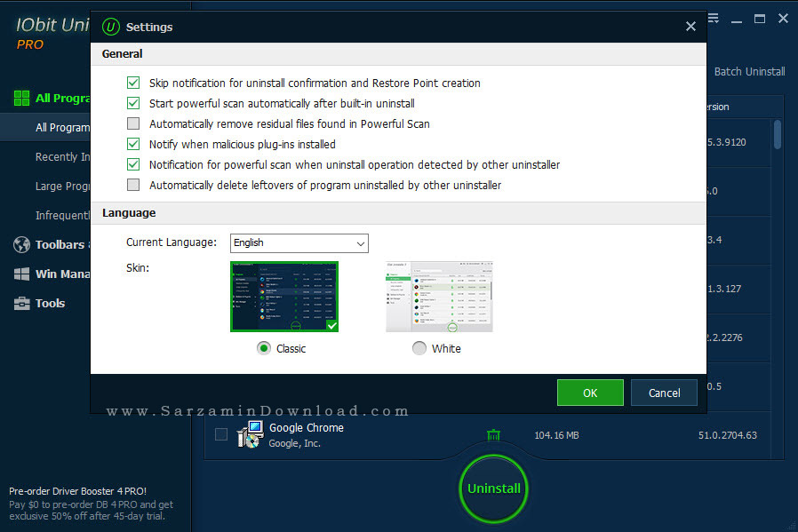798x532 pixels.
Task: Uncheck Notification for powerful scan by other uninstaller
Action: pyautogui.click(x=133, y=164)
